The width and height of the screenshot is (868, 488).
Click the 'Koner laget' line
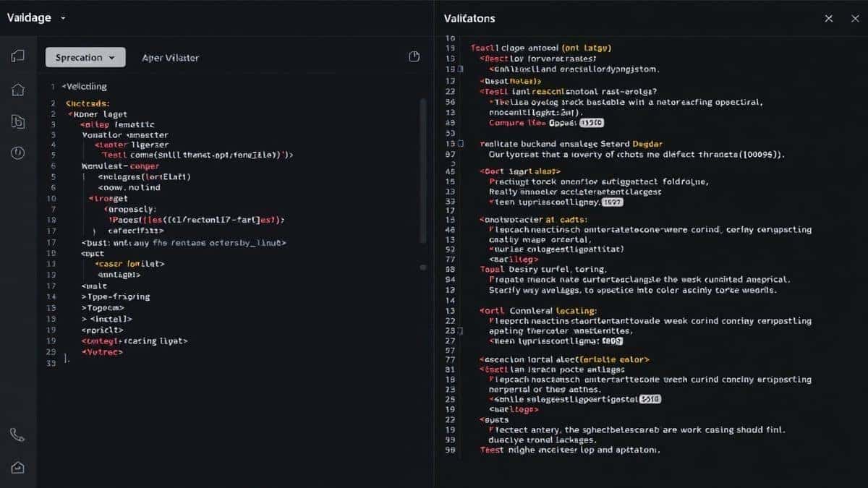pyautogui.click(x=97, y=114)
